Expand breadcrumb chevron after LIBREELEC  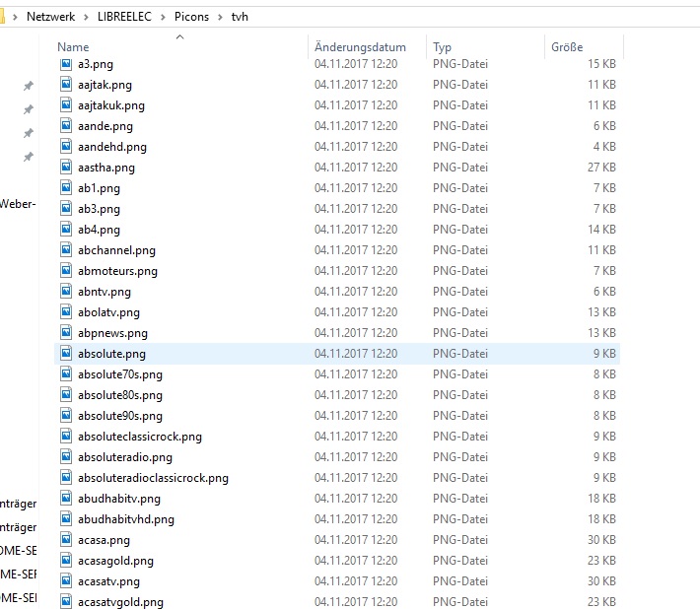coord(163,17)
